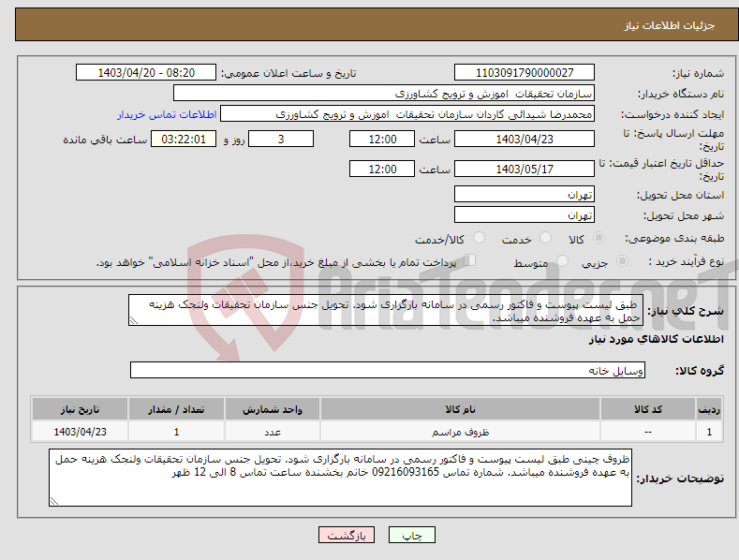Click the بازگشت back button
This screenshot has width=739, height=560.
[x=347, y=535]
